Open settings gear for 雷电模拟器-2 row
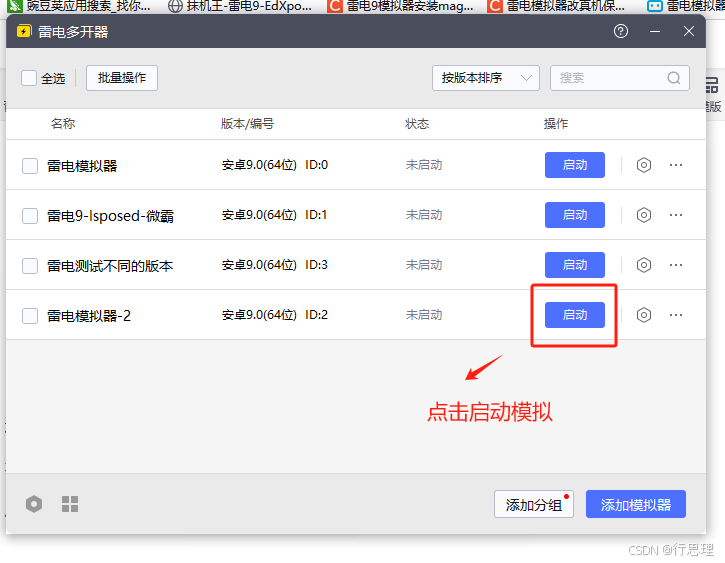Screen dimensions: 725x563 pyautogui.click(x=644, y=315)
